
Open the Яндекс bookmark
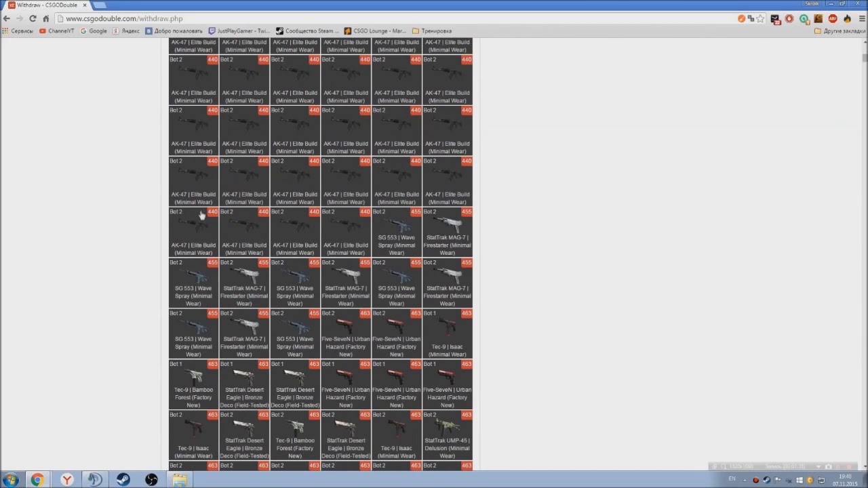pos(126,30)
